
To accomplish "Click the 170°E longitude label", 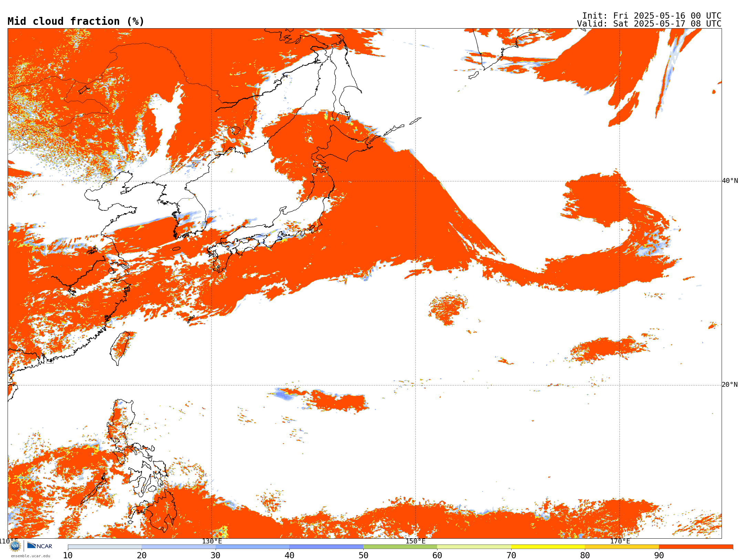I will pos(620,541).
